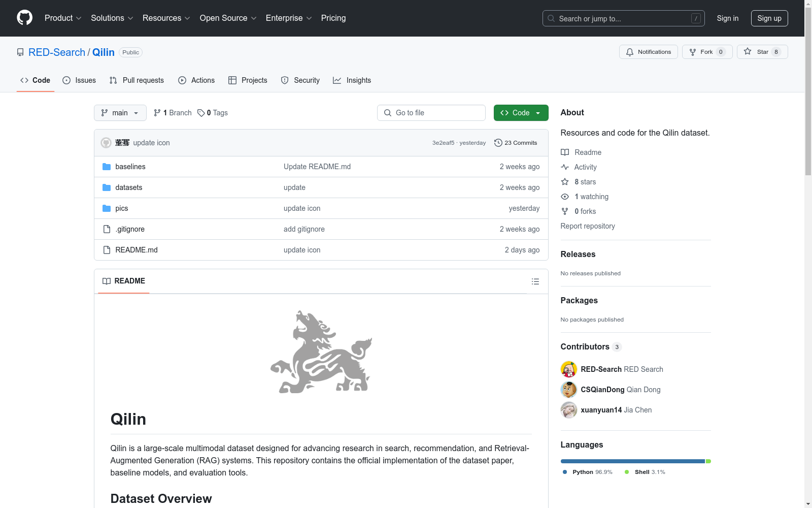Open the Contributors heading link

(591, 346)
